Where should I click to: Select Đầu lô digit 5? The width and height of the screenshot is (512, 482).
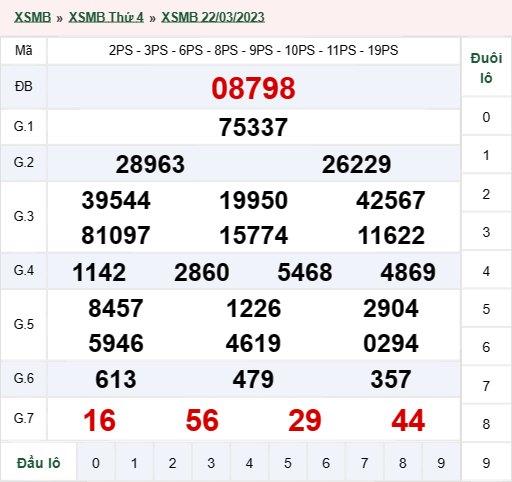[x=288, y=463]
